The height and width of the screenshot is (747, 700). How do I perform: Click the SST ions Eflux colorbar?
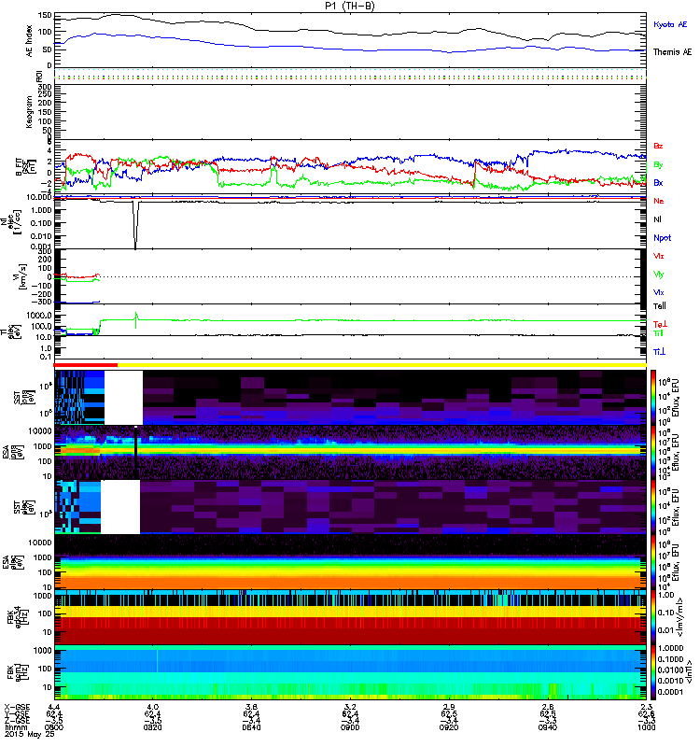tap(653, 398)
